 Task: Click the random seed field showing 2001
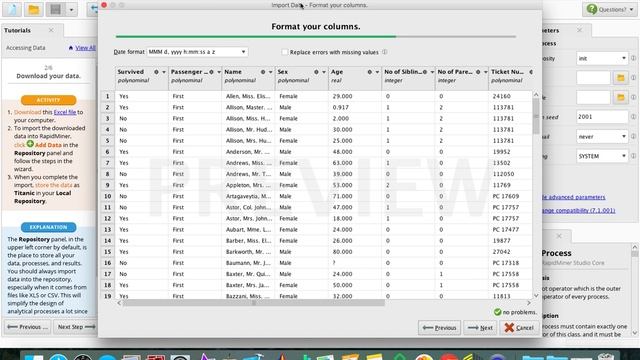pyautogui.click(x=602, y=117)
